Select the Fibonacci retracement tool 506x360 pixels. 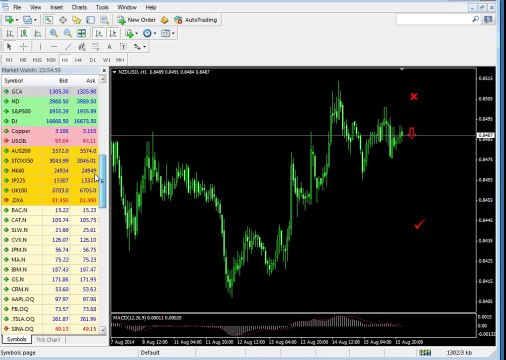tap(95, 47)
